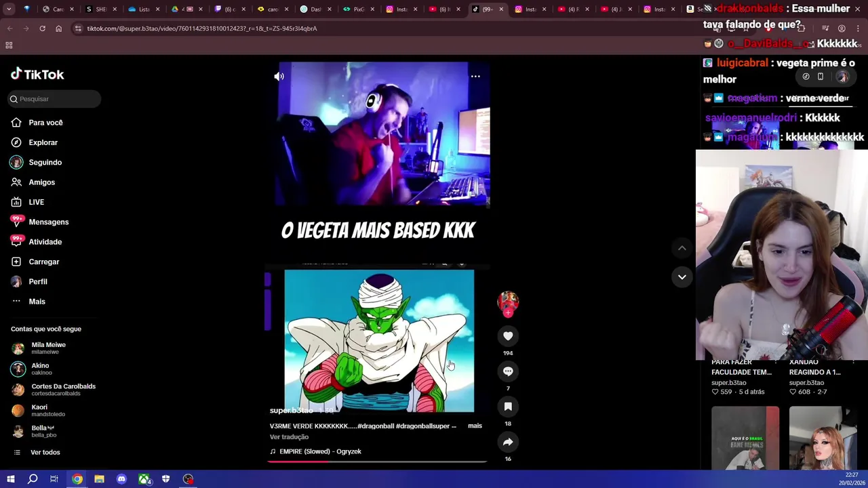Open File Explorer from taskbar
Viewport: 868px width, 488px height.
99,479
